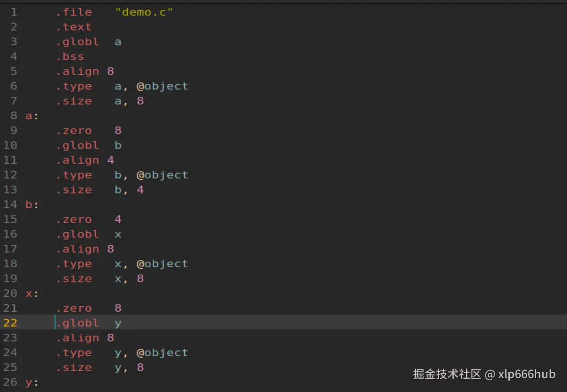Image resolution: width=567 pixels, height=392 pixels.
Task: Select the label "y:" on line 26
Action: click(x=31, y=382)
